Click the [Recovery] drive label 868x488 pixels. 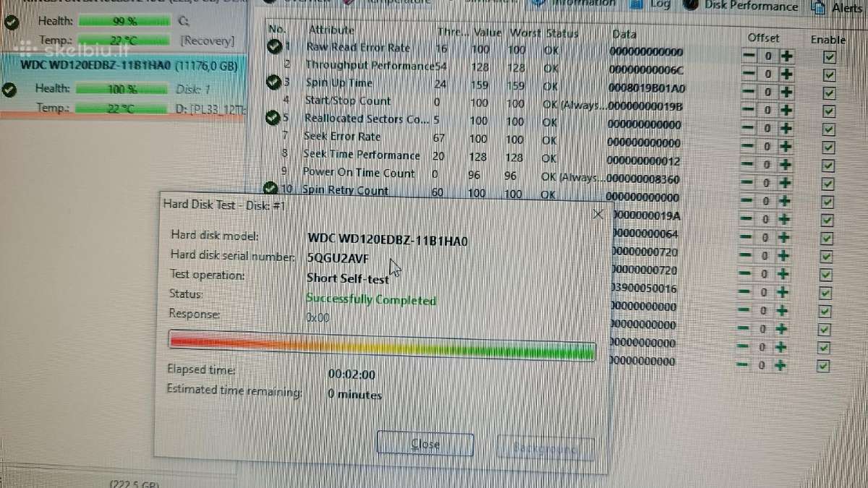207,41
